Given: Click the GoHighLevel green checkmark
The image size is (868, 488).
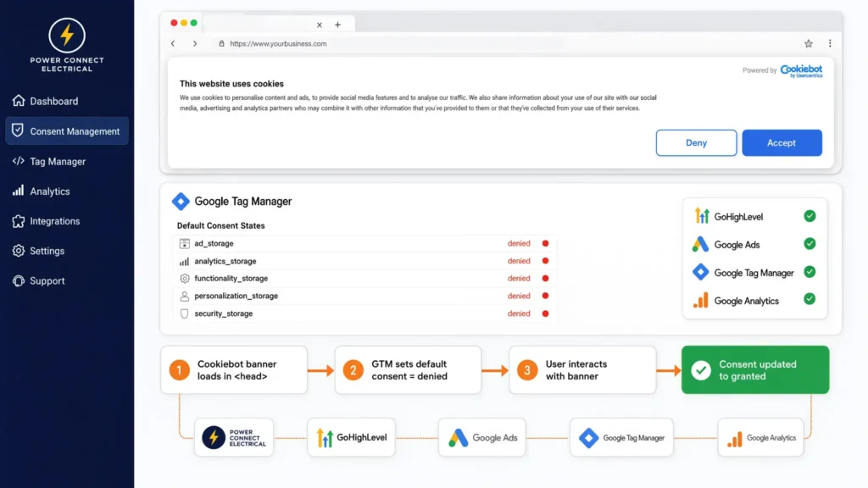Looking at the screenshot, I should tap(810, 216).
